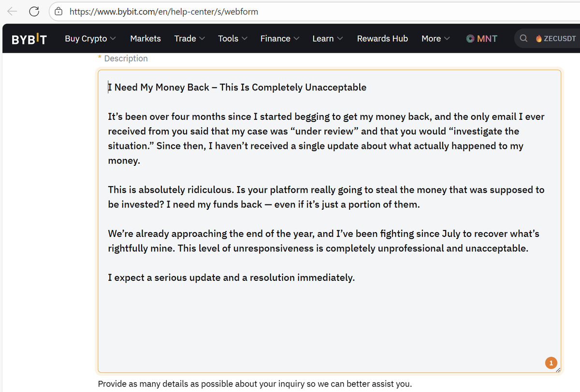Expand the Trade dropdown menu
Screen dimensions: 580x392
click(189, 38)
